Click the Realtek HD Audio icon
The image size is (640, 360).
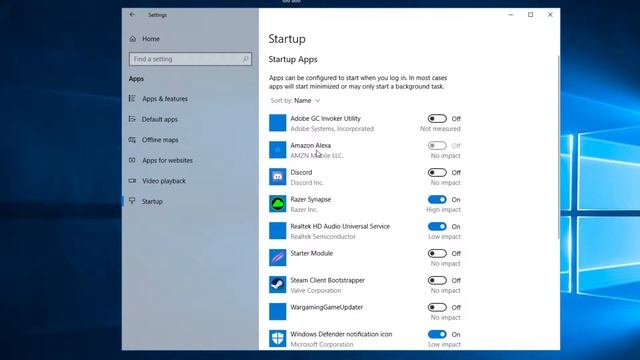pos(278,231)
